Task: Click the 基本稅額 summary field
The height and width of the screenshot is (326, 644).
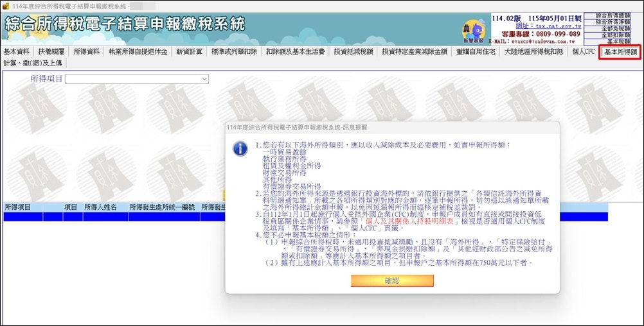Action: click(607, 42)
